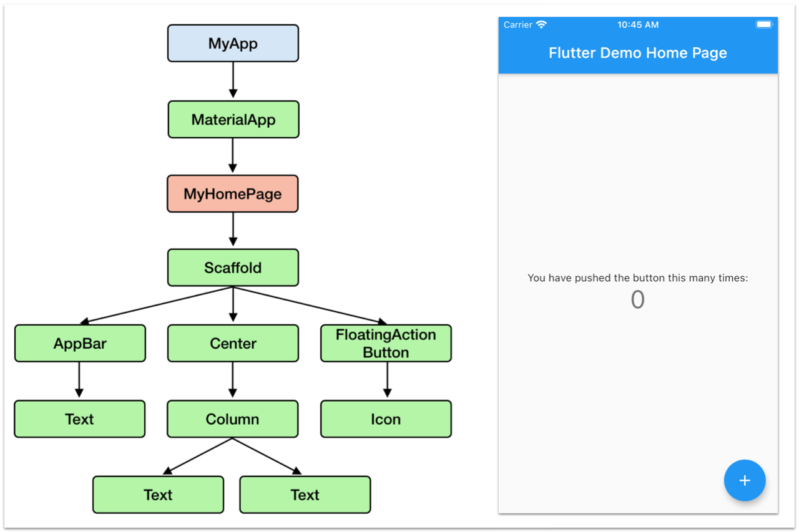Click the pink MyHomePage node
799x532 pixels.
point(232,193)
